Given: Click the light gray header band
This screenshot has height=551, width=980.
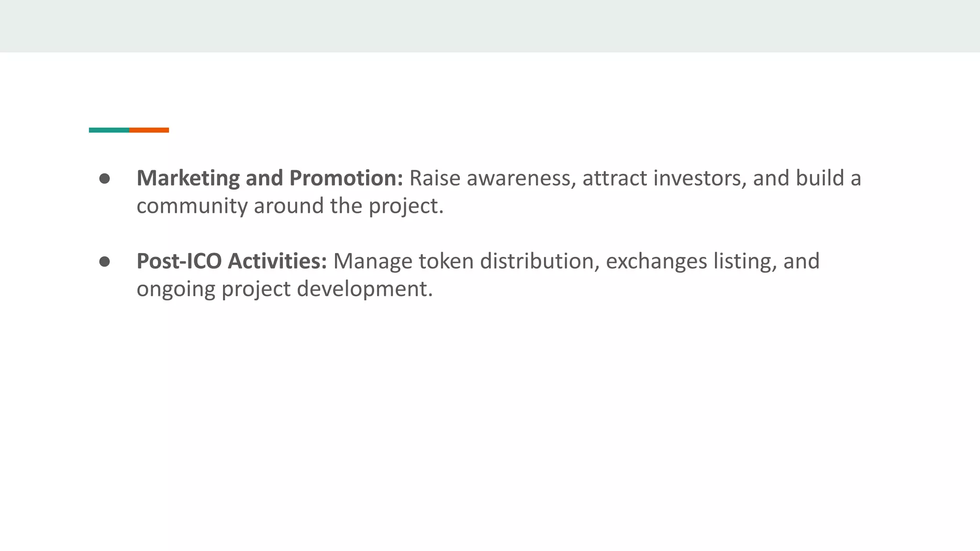Looking at the screenshot, I should click(490, 26).
